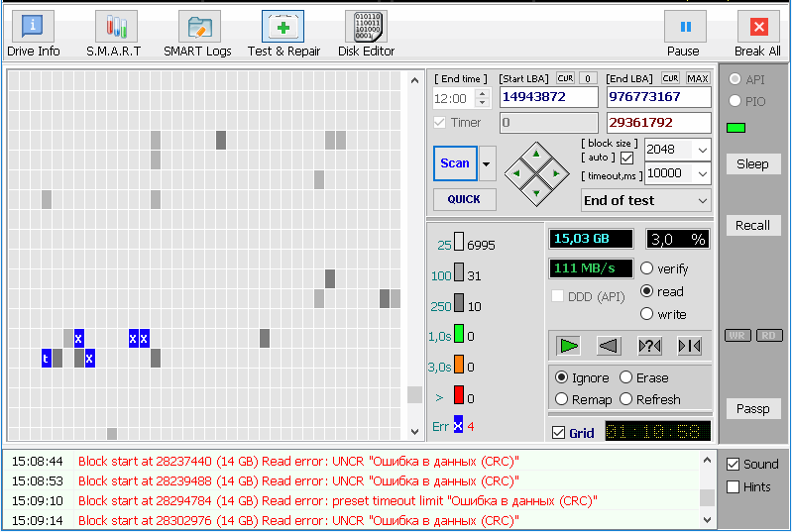Screen dimensions: 792x532
Task: Click the Passp button
Action: pyautogui.click(x=752, y=408)
